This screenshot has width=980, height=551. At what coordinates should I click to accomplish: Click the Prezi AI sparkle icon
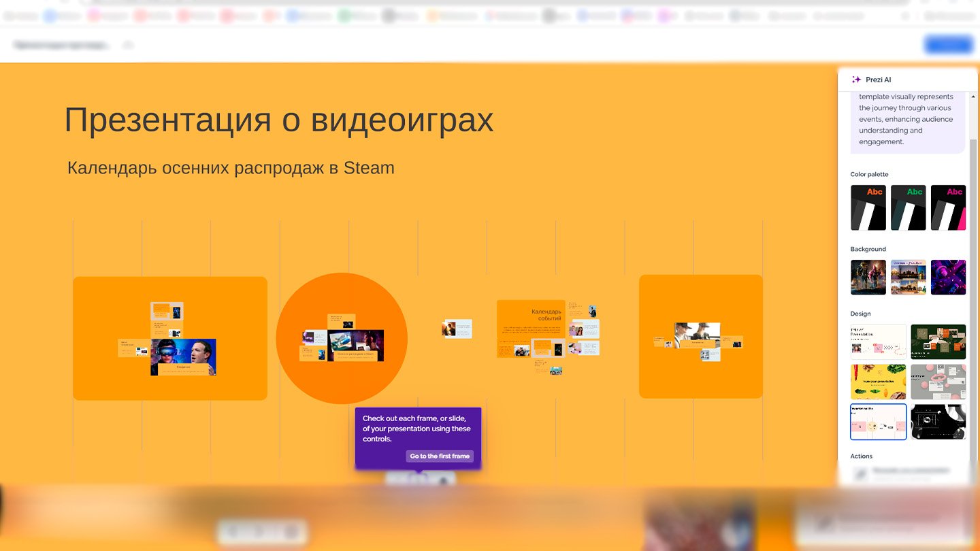click(x=856, y=80)
